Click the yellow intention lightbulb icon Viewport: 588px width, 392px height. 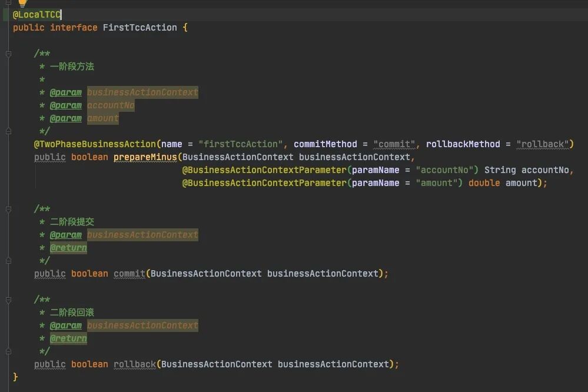click(x=22, y=3)
